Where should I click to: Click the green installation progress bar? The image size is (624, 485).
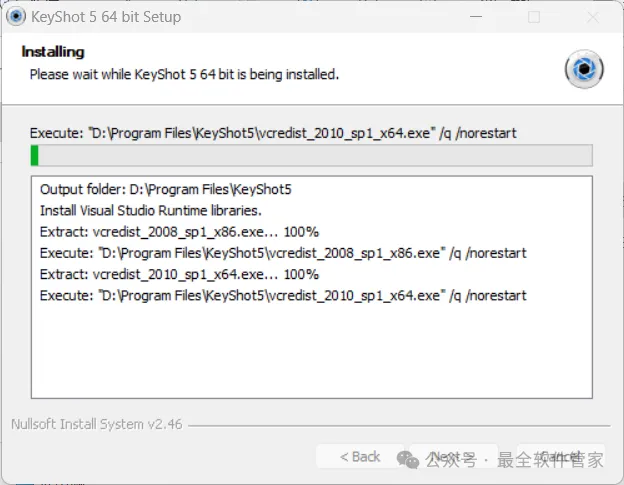click(311, 155)
